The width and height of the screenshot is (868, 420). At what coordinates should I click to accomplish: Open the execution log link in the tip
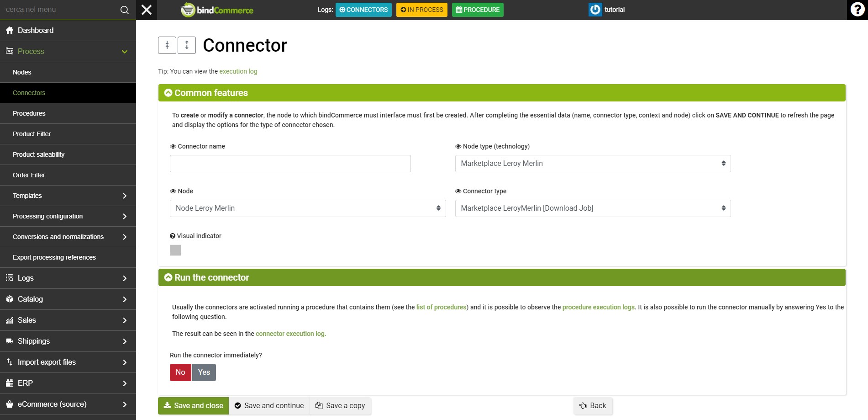click(x=238, y=71)
